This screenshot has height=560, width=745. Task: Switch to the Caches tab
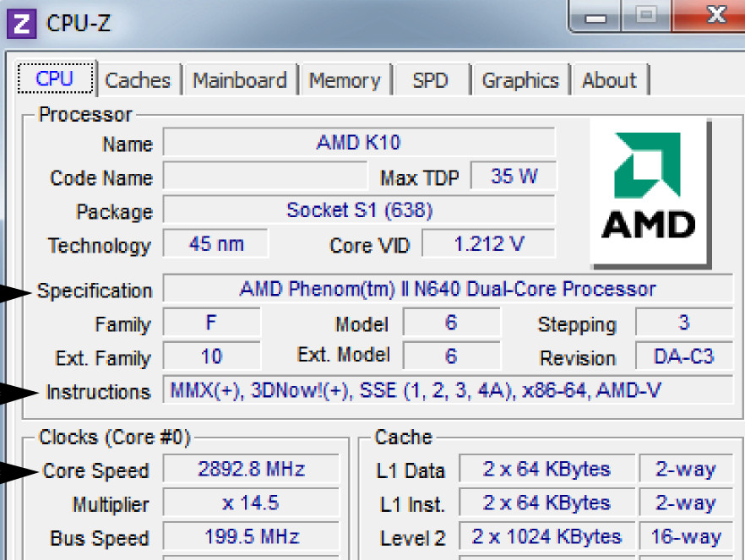pos(138,81)
